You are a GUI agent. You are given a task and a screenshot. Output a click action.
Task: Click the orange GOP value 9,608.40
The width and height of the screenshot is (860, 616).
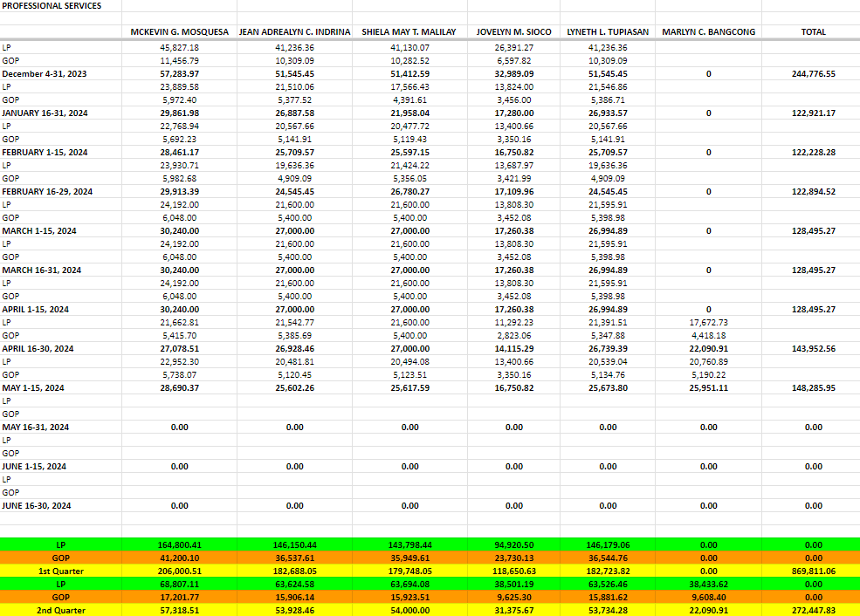tap(709, 598)
